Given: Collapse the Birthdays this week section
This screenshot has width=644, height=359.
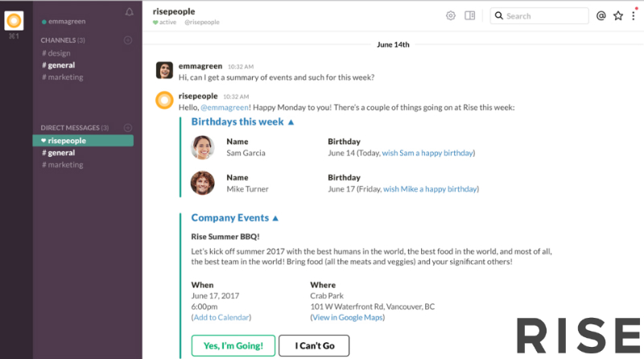Looking at the screenshot, I should [291, 122].
